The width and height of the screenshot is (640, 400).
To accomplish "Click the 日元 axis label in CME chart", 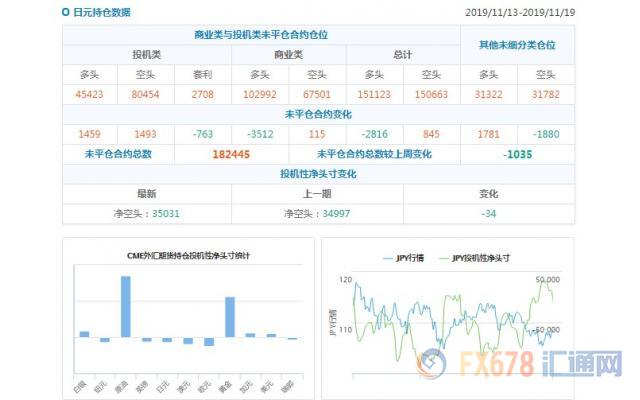I will [162, 386].
